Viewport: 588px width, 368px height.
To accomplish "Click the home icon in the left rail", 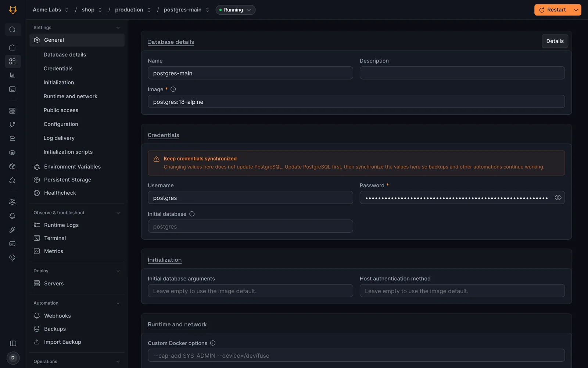I will click(12, 47).
